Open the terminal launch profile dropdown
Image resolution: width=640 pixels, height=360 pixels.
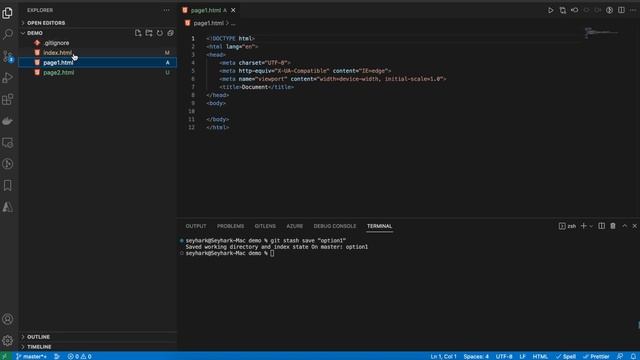(591, 226)
